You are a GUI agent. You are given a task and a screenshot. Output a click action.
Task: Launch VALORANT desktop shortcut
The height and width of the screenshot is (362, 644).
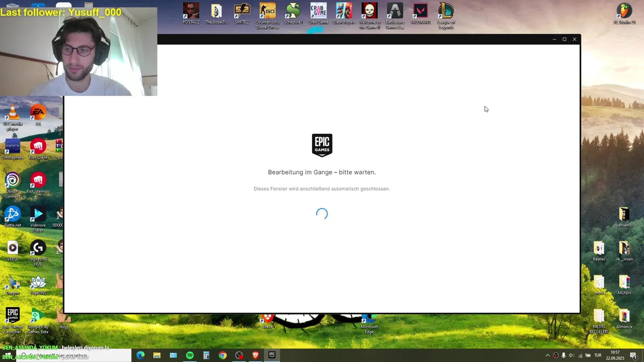(x=420, y=14)
